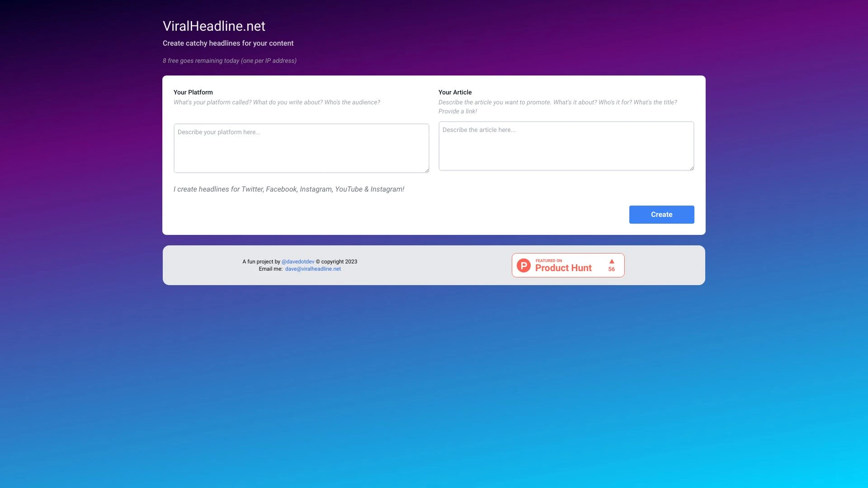The width and height of the screenshot is (868, 488).
Task: Click the upvote triangle on the Product Hunt badge
Action: pos(611,261)
